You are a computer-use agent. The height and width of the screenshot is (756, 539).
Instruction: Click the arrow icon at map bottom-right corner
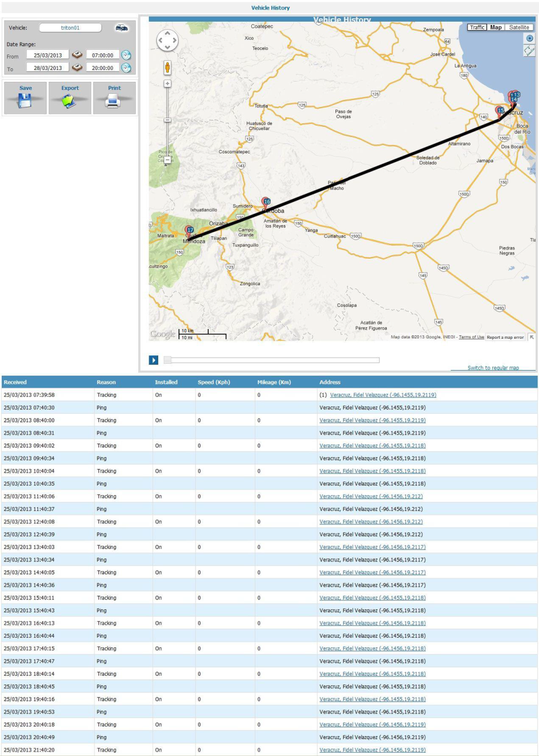point(532,337)
